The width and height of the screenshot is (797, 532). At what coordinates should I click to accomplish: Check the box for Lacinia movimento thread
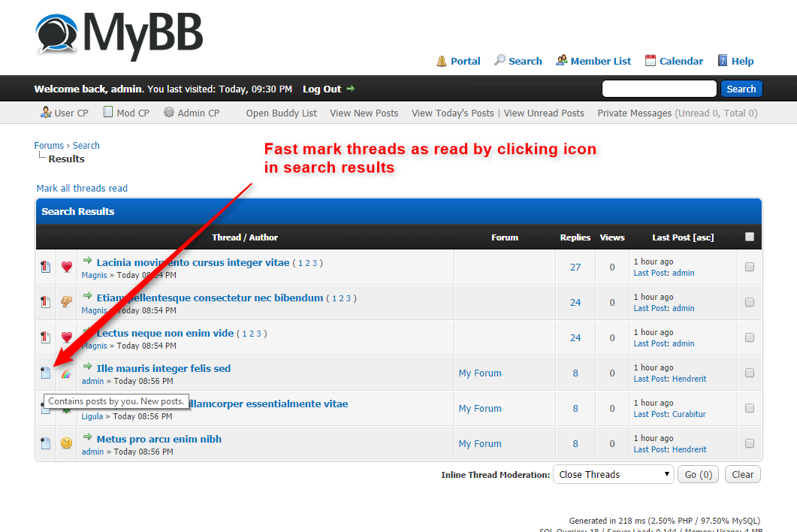749,267
